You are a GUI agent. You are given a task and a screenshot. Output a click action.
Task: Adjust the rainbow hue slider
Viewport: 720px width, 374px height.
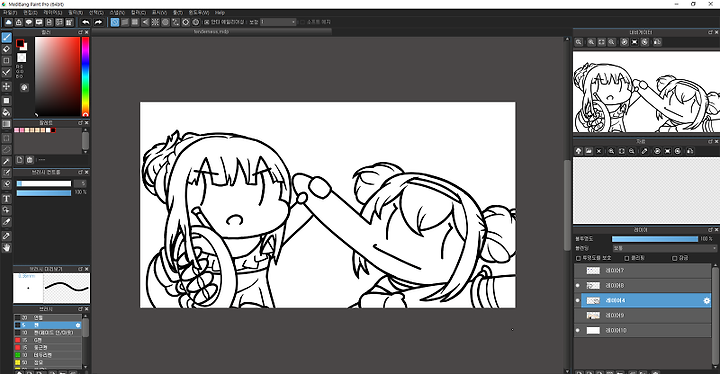point(85,76)
